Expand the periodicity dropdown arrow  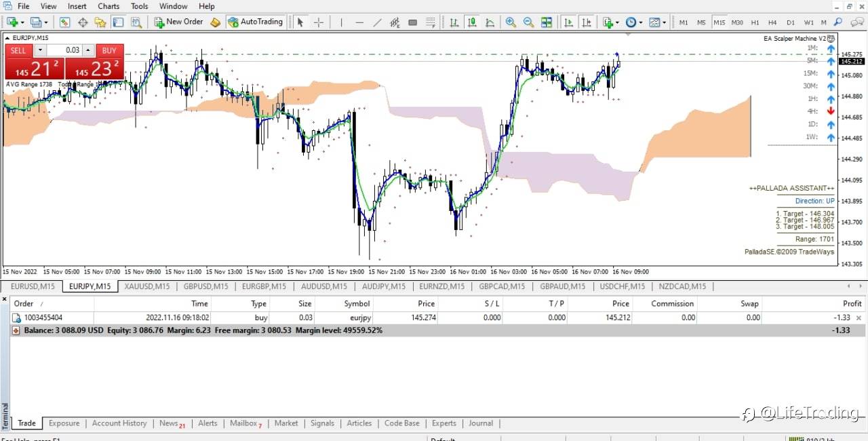coord(641,23)
